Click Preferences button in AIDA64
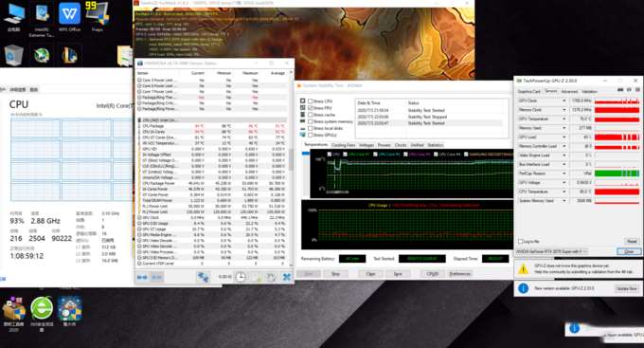 pyautogui.click(x=460, y=273)
